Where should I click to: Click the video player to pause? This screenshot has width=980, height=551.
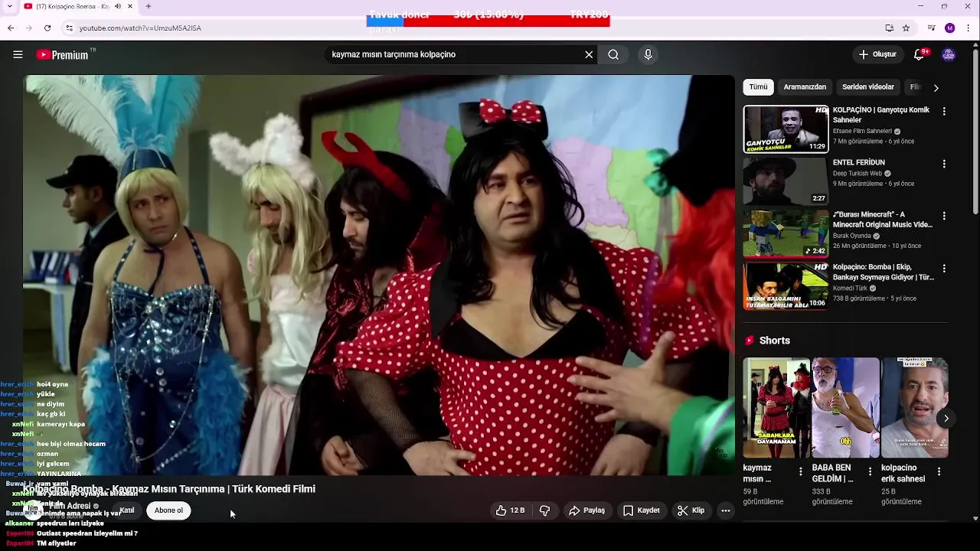point(379,275)
